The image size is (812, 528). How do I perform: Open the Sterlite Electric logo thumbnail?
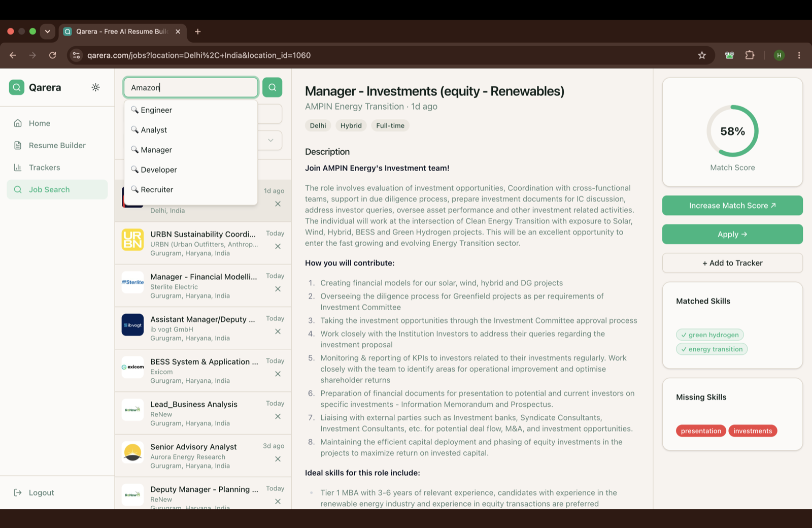[132, 282]
